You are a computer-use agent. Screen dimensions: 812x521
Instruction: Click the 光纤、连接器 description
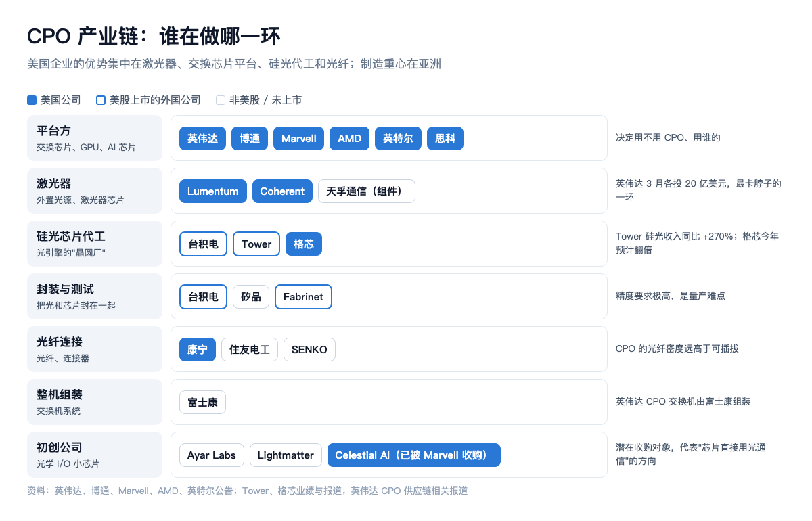click(x=63, y=359)
